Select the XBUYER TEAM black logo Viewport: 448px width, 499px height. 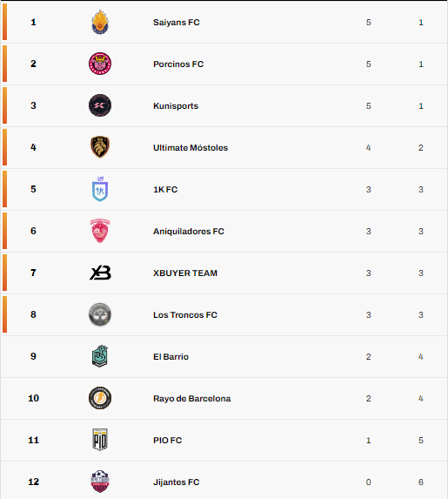tap(100, 273)
